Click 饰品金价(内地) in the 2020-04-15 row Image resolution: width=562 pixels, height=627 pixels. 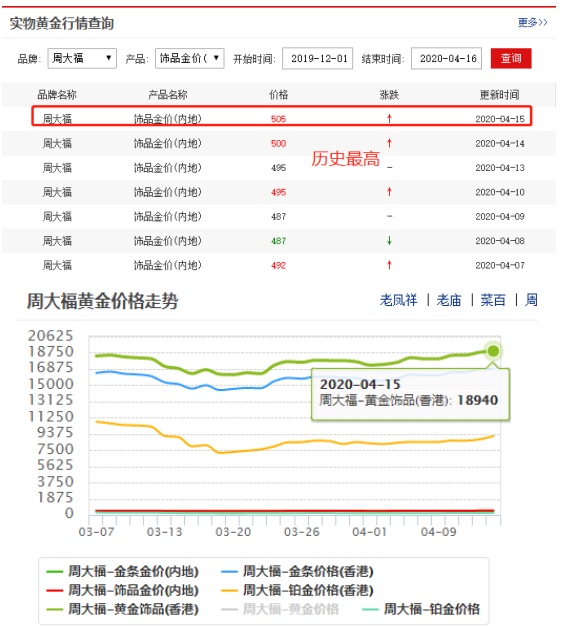pyautogui.click(x=168, y=119)
